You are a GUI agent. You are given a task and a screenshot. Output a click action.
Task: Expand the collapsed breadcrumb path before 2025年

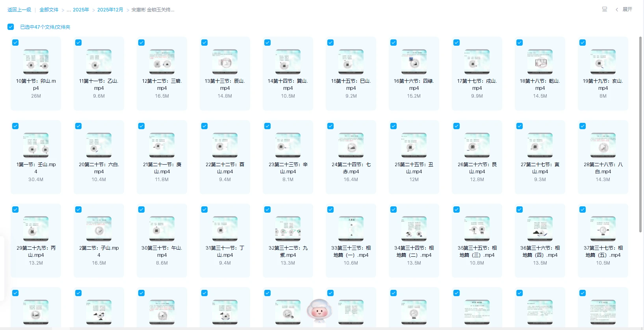tap(69, 10)
